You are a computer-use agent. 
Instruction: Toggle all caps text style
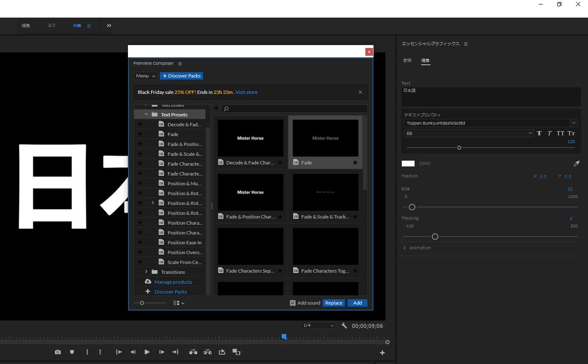click(561, 133)
